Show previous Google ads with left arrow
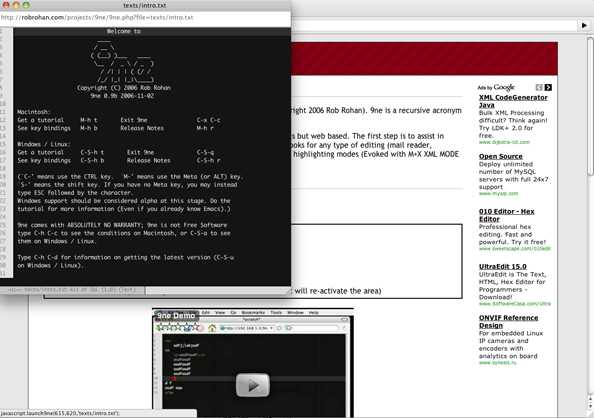 [539, 88]
